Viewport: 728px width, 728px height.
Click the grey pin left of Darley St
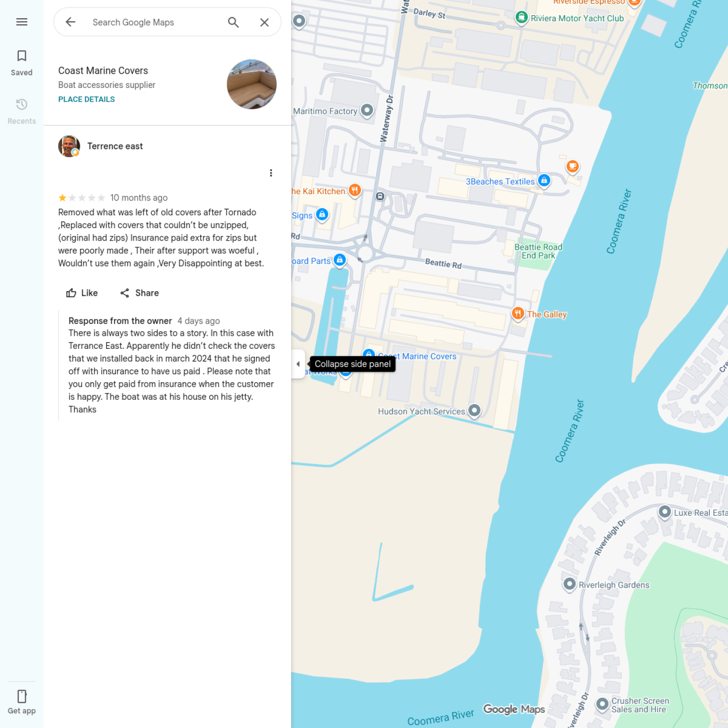point(299,21)
